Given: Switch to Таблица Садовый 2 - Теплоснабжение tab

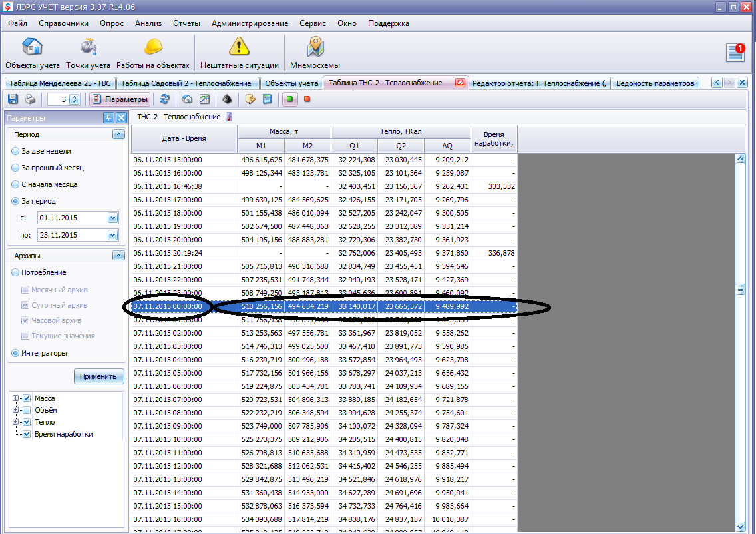Looking at the screenshot, I should click(186, 83).
